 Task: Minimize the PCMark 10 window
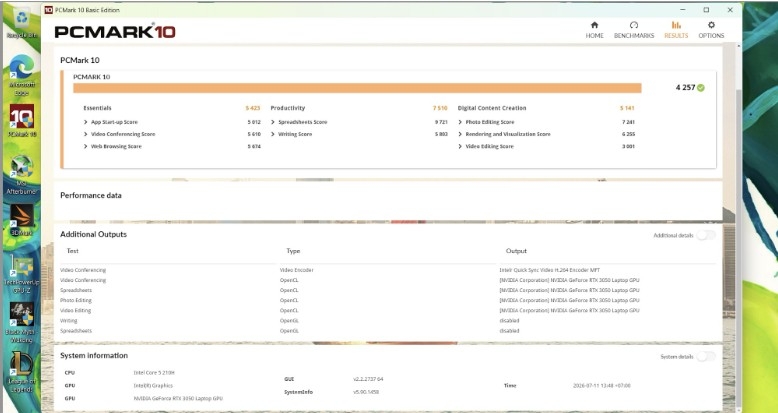(x=683, y=10)
